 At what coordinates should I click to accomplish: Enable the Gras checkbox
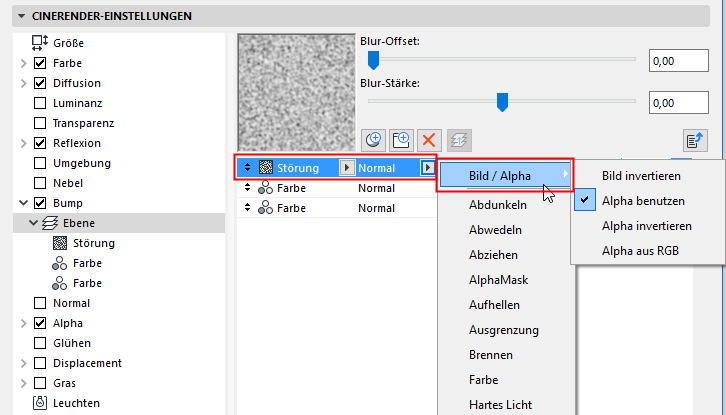click(x=40, y=383)
